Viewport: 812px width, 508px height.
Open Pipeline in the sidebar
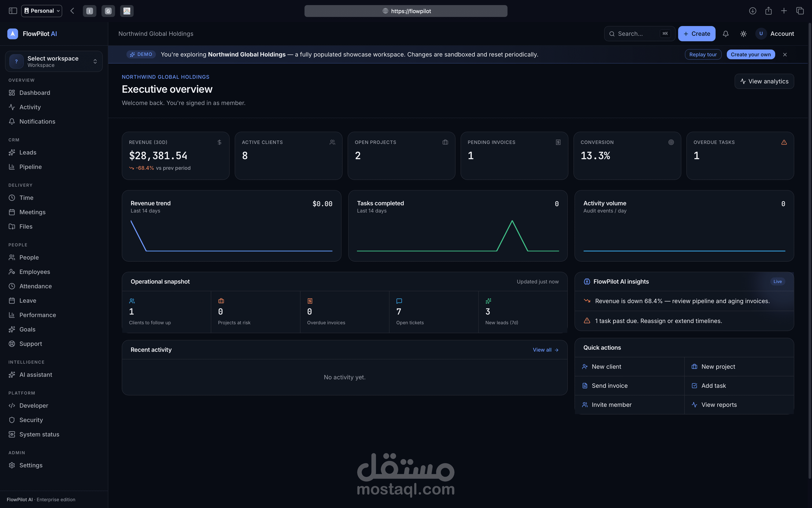(54, 167)
